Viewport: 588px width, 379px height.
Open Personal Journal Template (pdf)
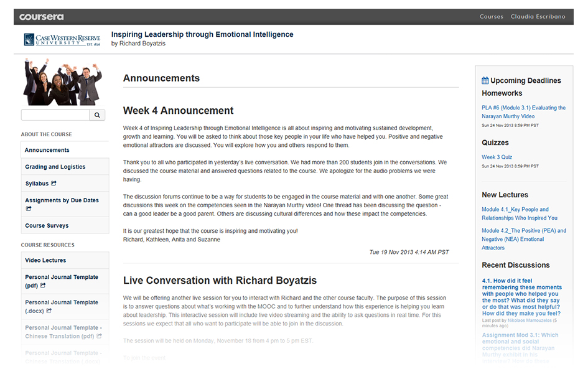(65, 281)
